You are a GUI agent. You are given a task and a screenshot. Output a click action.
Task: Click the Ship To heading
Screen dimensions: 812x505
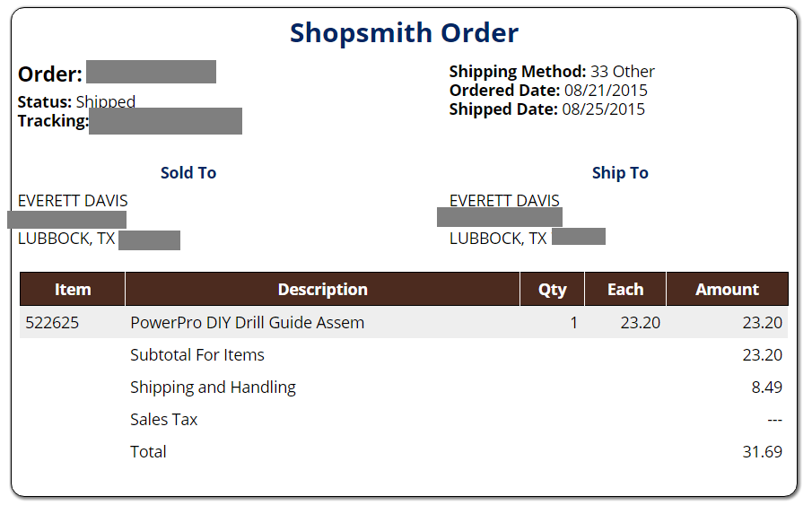point(620,173)
